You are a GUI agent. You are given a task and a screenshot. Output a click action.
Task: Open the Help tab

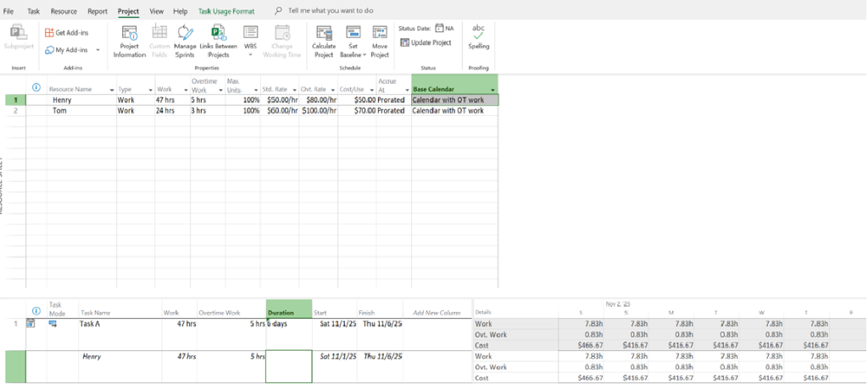pos(181,11)
